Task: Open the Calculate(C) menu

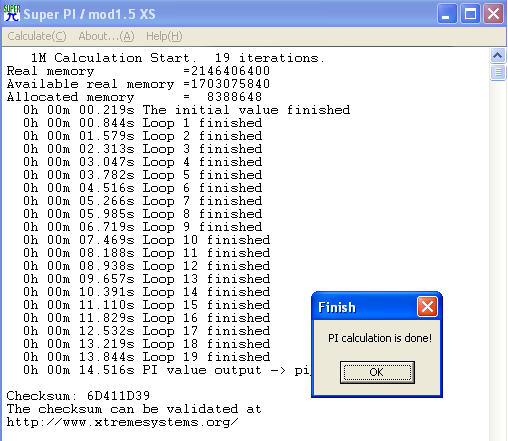Action: 37,36
